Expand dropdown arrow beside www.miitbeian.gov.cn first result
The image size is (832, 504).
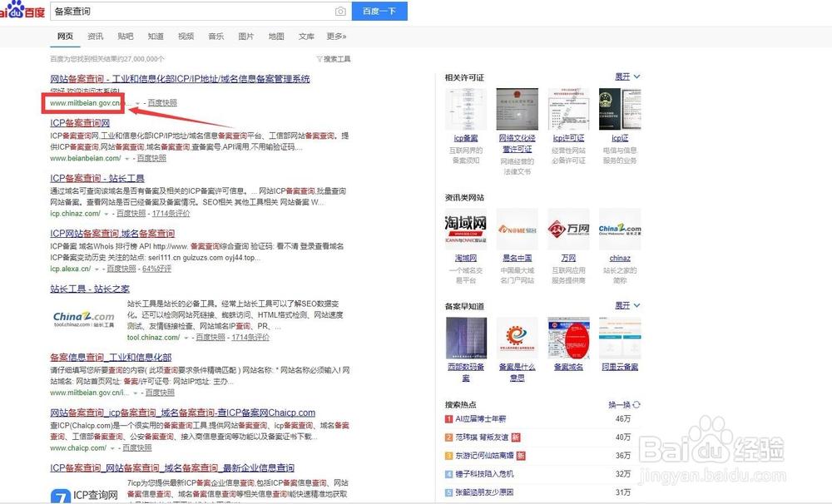click(x=138, y=103)
